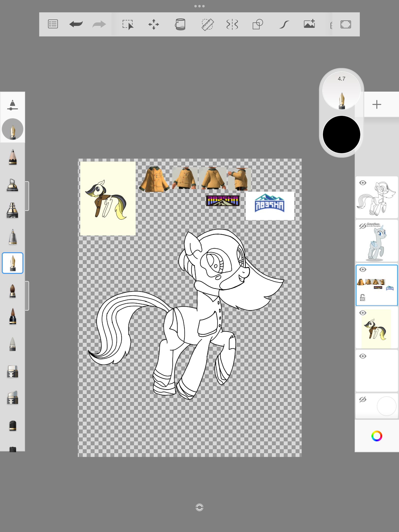Select the ballpoint pen brush

tap(13, 237)
